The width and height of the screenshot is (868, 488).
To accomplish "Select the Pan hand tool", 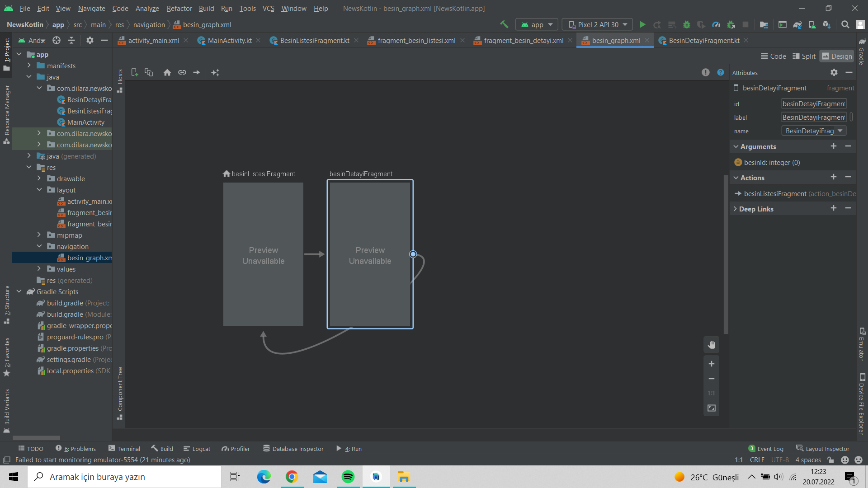I will 711,345.
